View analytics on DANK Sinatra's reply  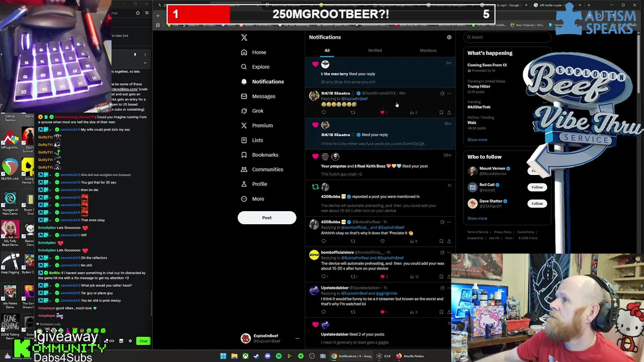(413, 112)
